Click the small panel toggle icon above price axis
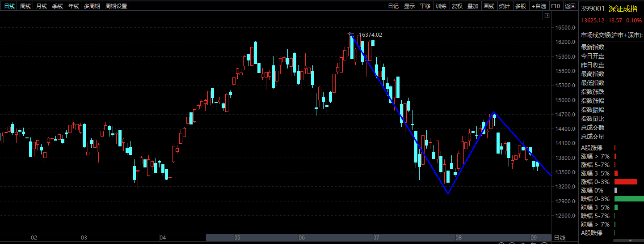Image resolution: width=644 pixels, height=244 pixels. [546, 16]
